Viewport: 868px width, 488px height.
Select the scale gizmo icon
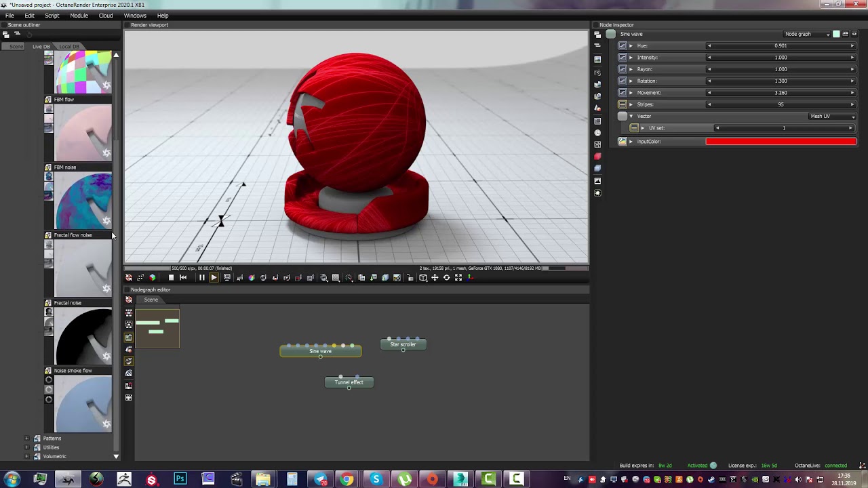(x=458, y=277)
